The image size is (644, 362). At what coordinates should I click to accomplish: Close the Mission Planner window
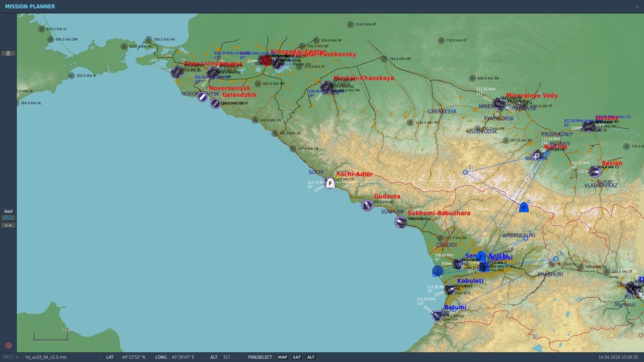pos(637,6)
